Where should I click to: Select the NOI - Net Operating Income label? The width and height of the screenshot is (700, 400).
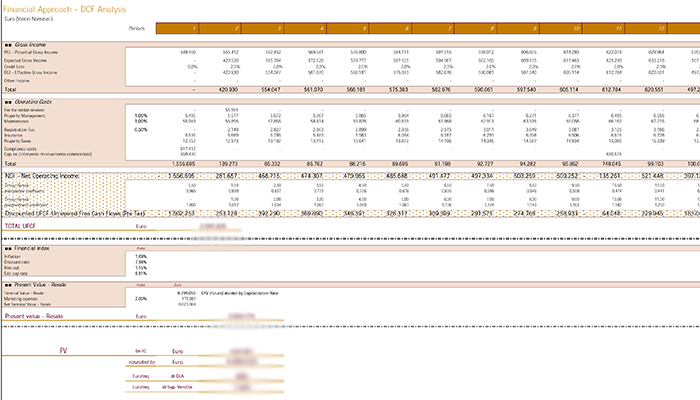pyautogui.click(x=42, y=176)
